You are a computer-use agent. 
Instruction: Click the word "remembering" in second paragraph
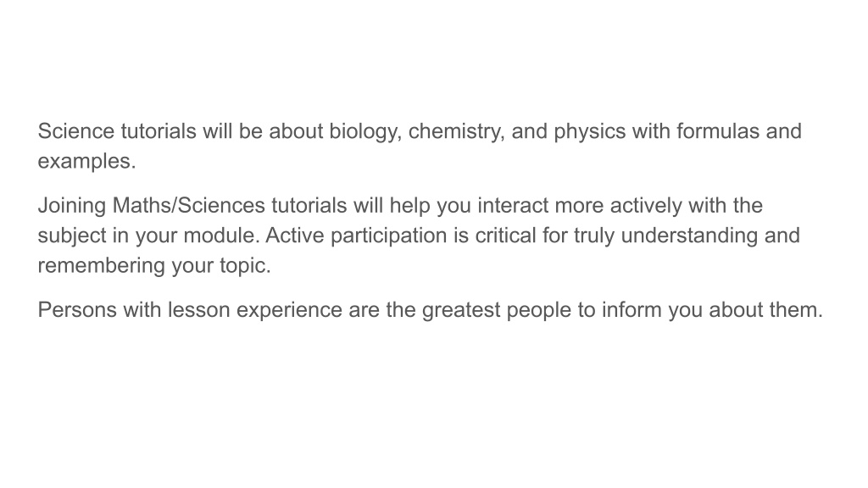pyautogui.click(x=102, y=267)
